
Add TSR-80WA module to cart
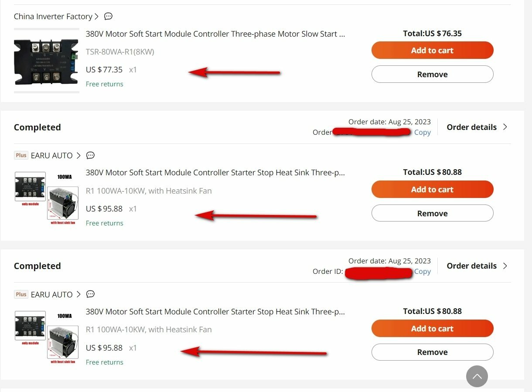[432, 50]
